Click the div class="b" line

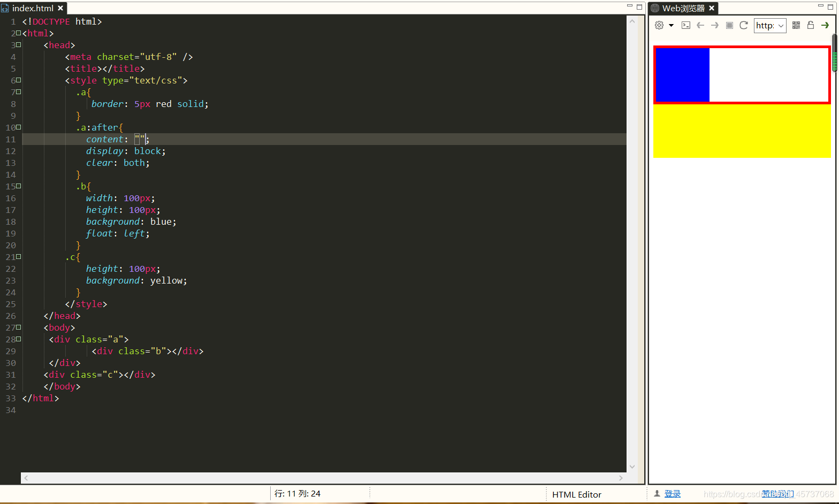pos(148,351)
